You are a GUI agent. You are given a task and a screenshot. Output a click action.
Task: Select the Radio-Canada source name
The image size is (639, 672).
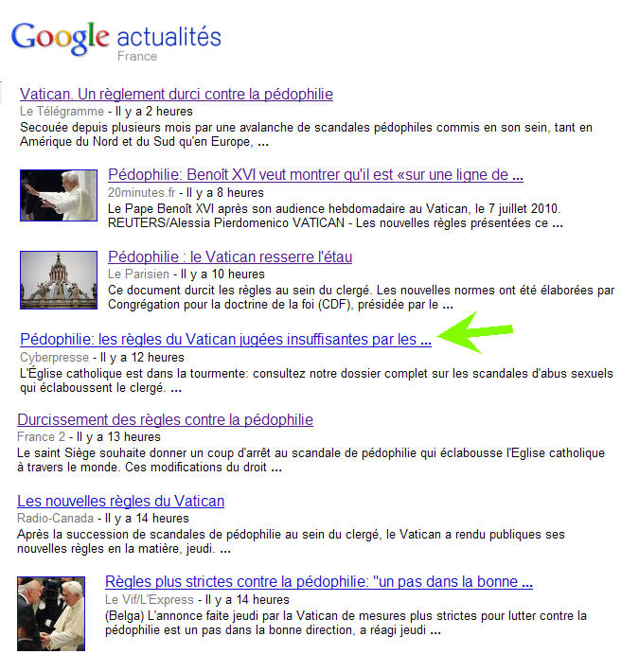(x=55, y=519)
